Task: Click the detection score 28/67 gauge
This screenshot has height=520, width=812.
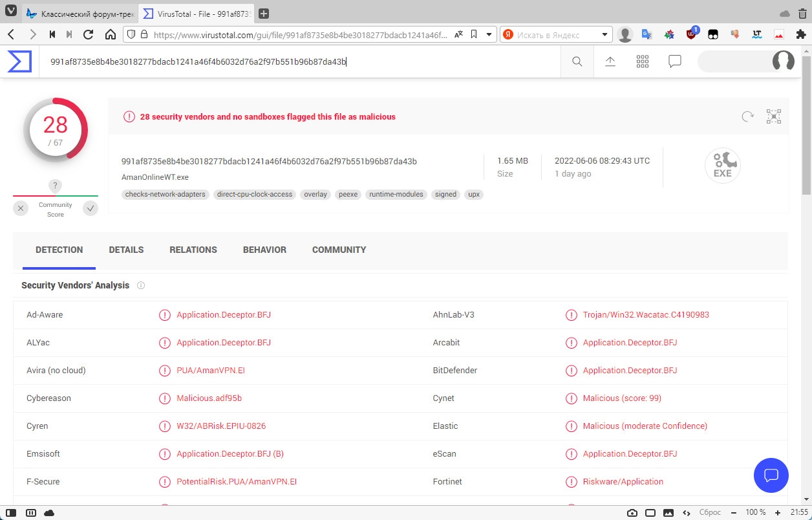Action: 56,130
